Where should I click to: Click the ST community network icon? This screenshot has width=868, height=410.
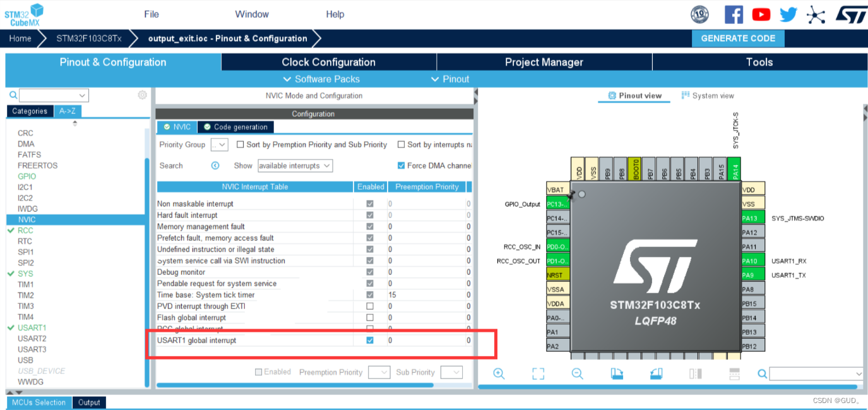pos(816,14)
